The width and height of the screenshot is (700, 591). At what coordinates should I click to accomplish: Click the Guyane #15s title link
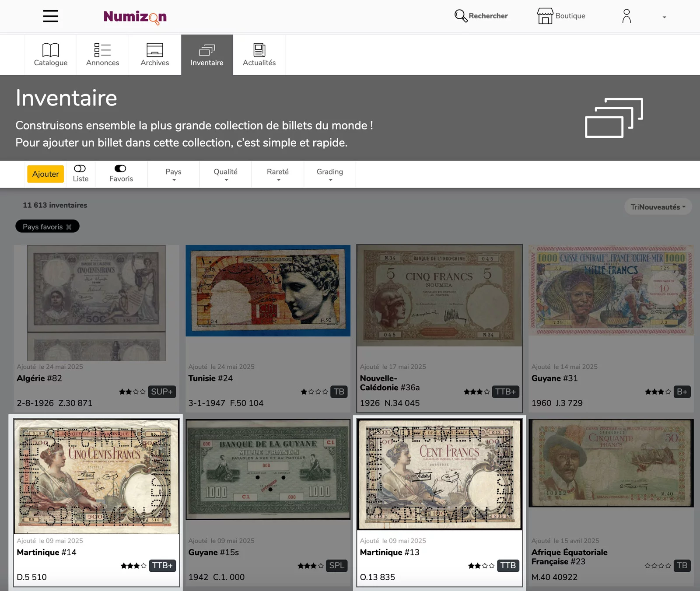(x=213, y=553)
